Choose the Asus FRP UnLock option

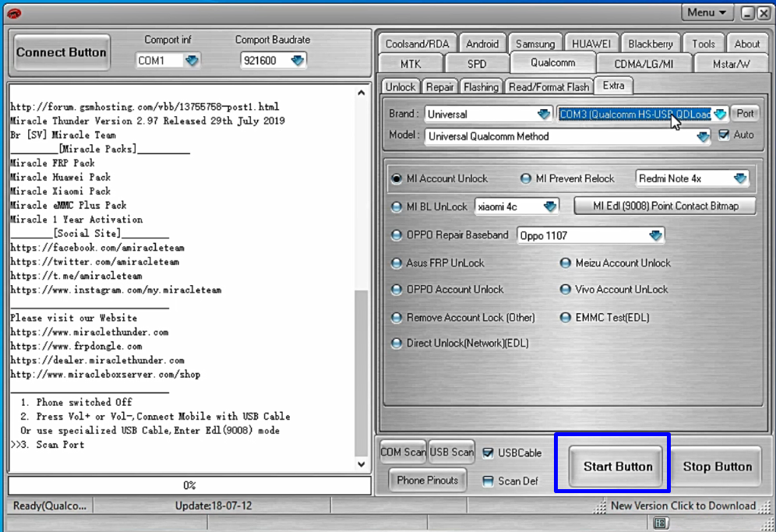point(397,263)
